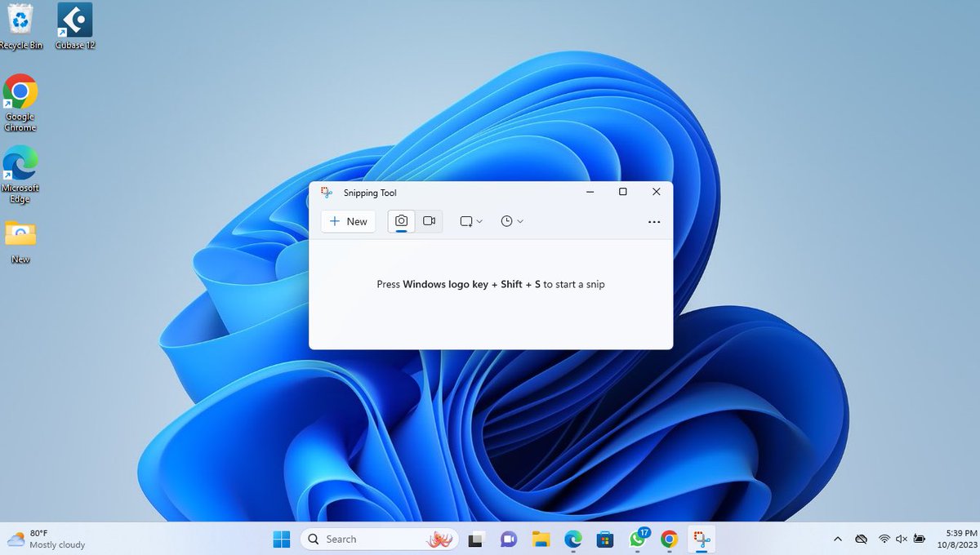This screenshot has height=555, width=980.
Task: Click the Snipping Tool title bar icon
Action: point(327,193)
